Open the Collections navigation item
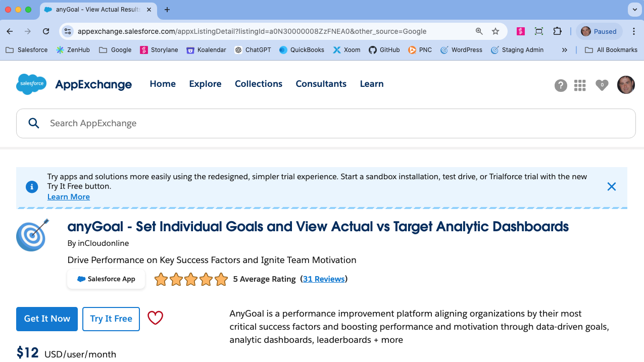 259,84
